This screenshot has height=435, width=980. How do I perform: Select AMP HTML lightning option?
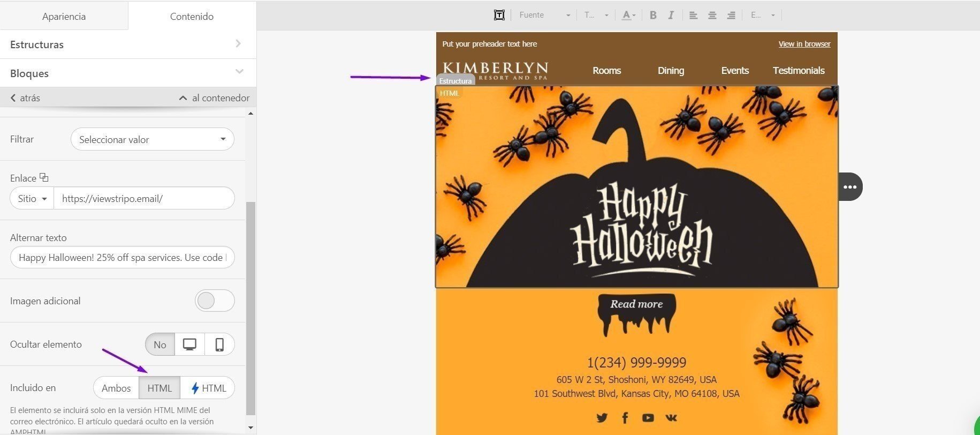point(208,388)
